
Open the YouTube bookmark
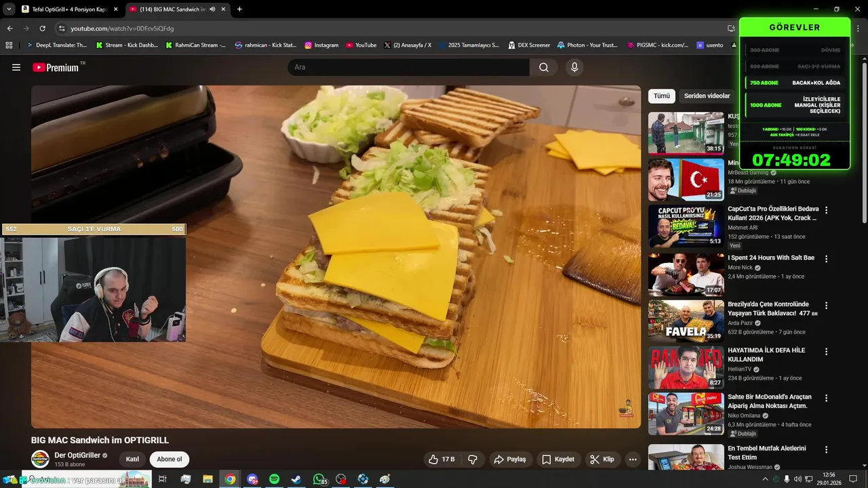click(x=361, y=45)
